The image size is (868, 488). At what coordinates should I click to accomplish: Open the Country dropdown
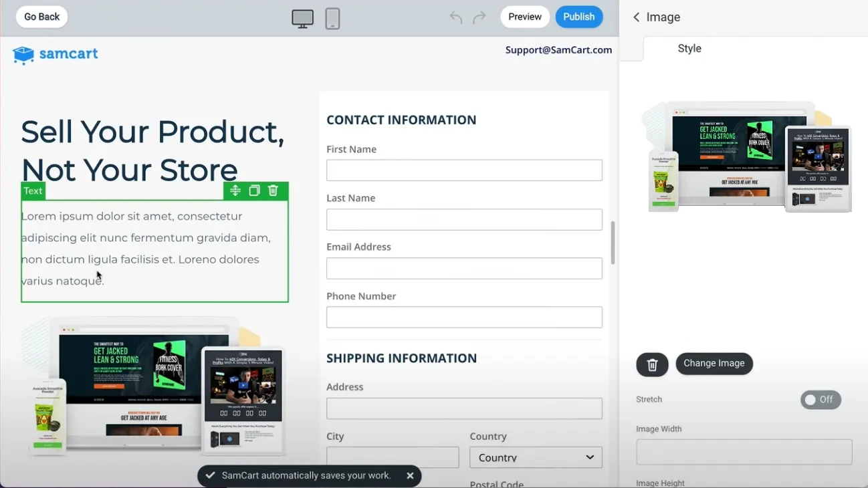pyautogui.click(x=536, y=457)
